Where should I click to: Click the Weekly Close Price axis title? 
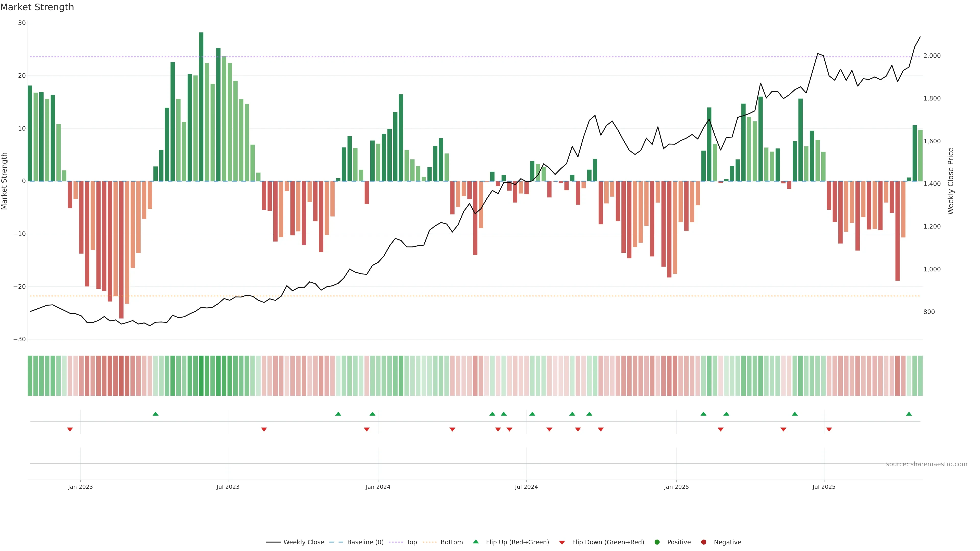pos(951,181)
